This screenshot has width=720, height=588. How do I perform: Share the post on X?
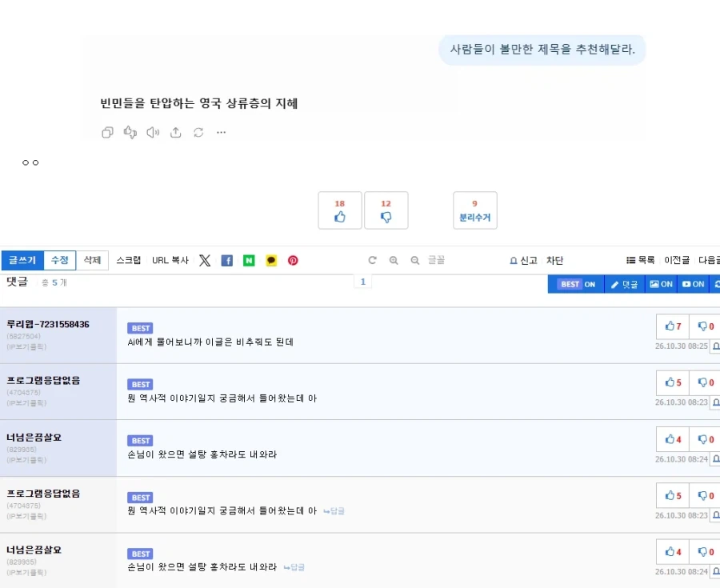pos(205,261)
